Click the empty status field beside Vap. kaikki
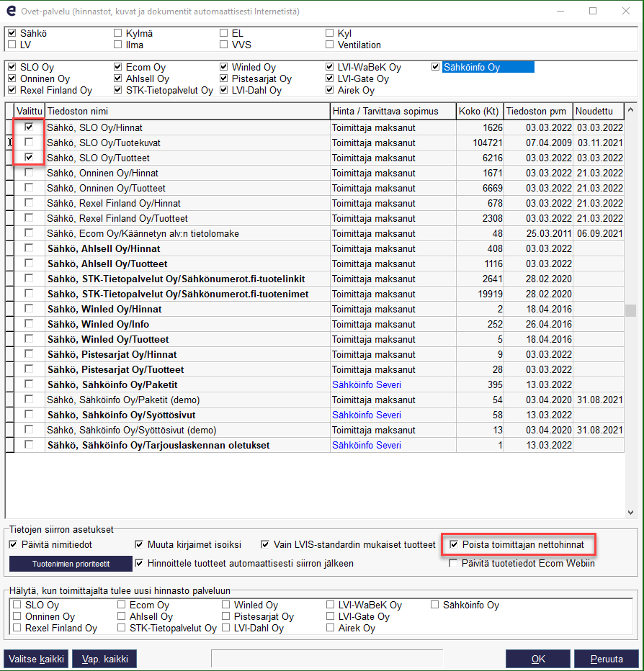The image size is (644, 671). (327, 659)
